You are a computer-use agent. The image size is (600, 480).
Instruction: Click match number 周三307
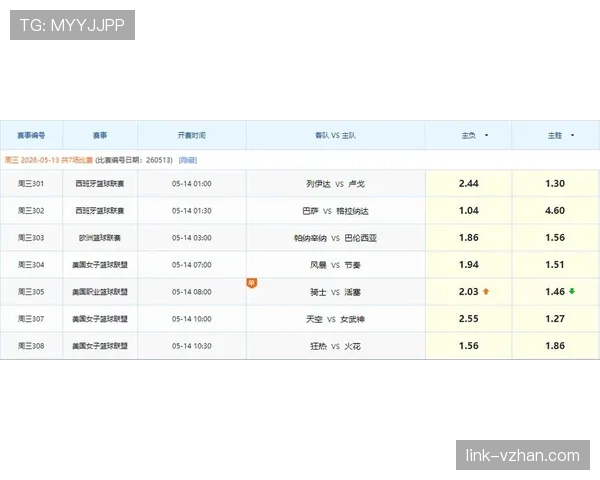(x=31, y=319)
